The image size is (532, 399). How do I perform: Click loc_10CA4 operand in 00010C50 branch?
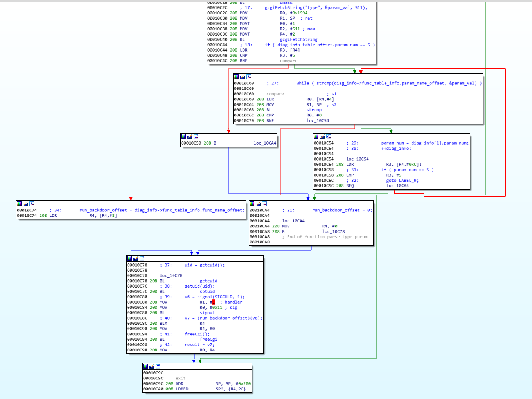265,143
